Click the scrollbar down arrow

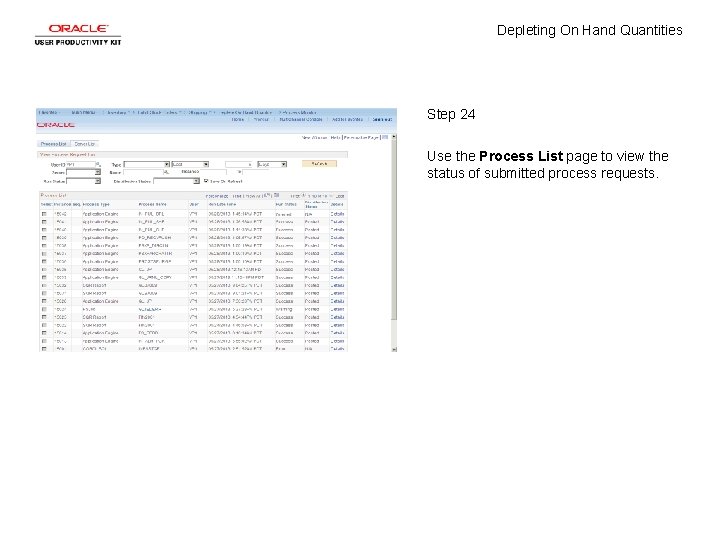[x=394, y=349]
